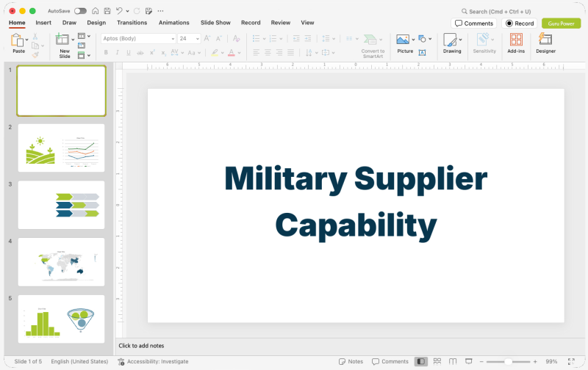Click the font color red A swatch
Viewport: 588px width, 370px height.
(232, 53)
